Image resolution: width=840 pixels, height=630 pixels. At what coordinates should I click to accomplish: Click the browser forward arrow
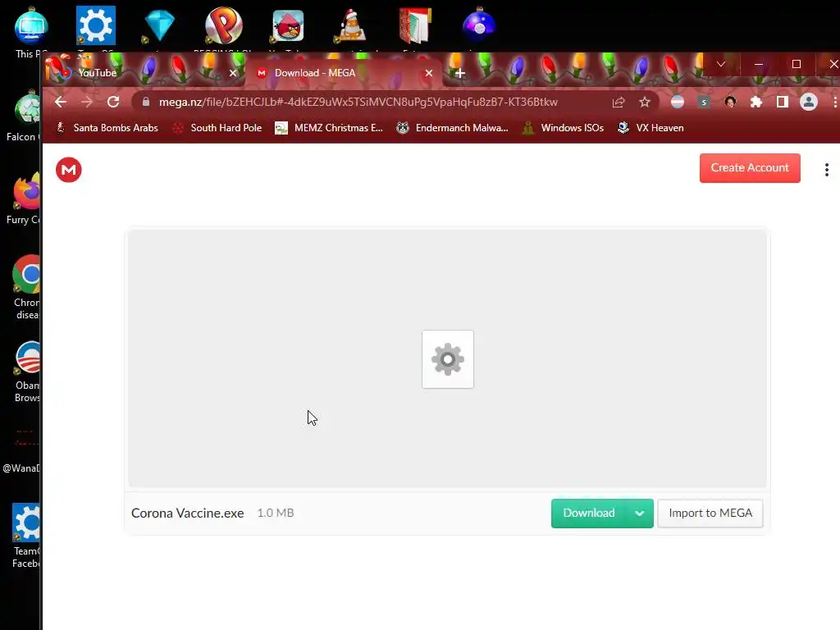coord(87,102)
